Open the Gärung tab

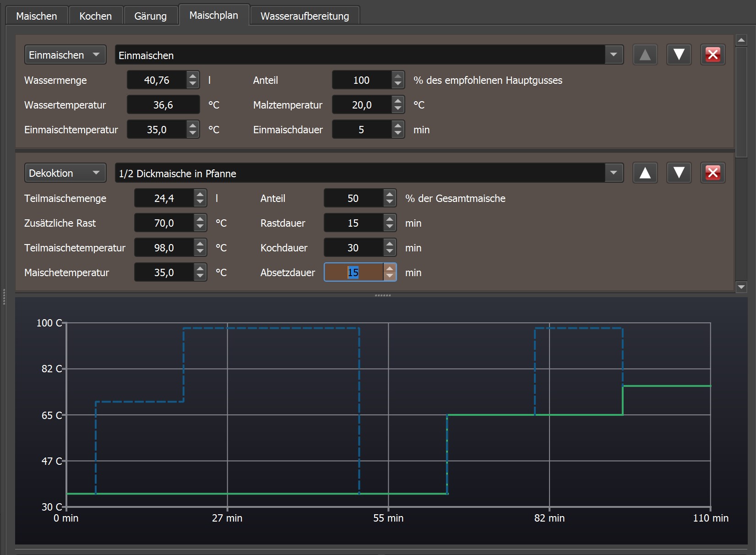tap(150, 16)
